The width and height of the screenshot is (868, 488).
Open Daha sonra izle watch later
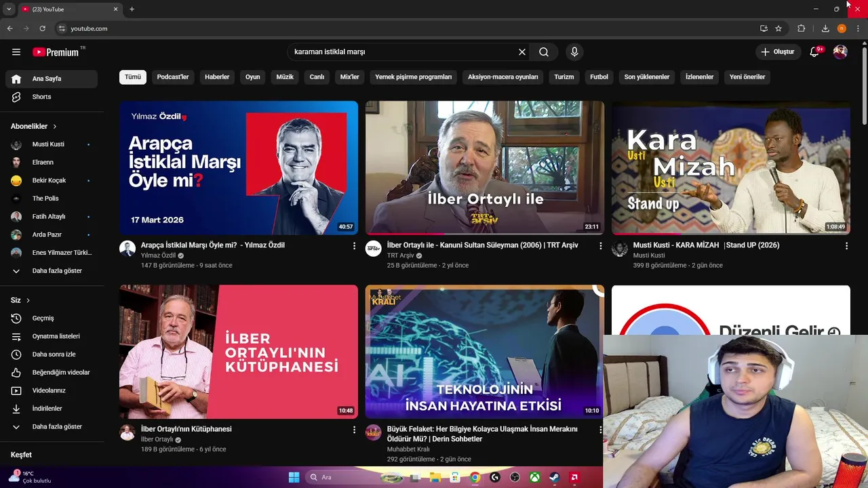(x=52, y=354)
